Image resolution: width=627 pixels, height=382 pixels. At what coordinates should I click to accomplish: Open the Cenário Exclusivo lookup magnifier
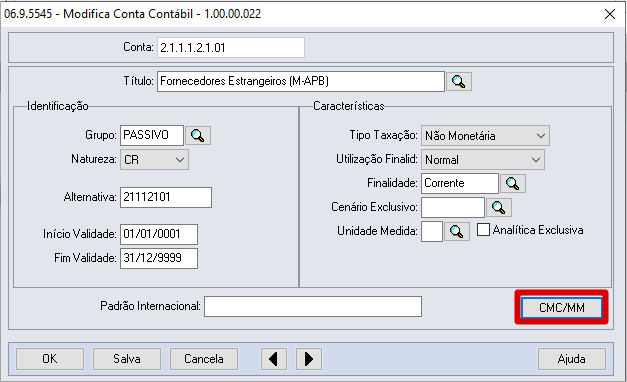498,208
